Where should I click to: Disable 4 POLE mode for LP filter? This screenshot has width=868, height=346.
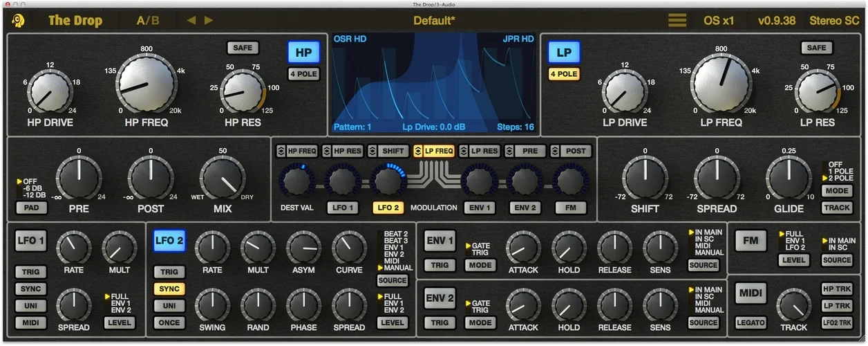[x=564, y=74]
